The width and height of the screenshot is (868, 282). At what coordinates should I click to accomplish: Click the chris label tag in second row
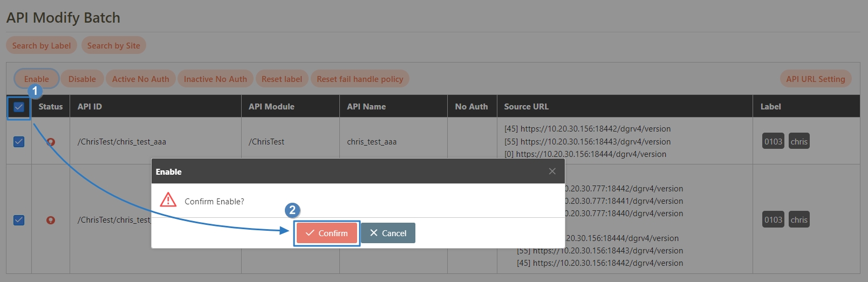click(798, 219)
